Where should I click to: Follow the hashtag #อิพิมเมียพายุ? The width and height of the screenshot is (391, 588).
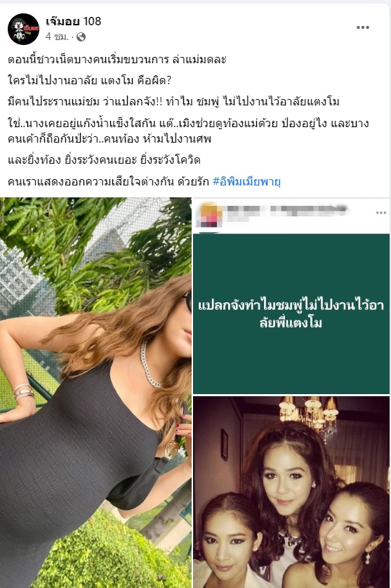point(246,182)
